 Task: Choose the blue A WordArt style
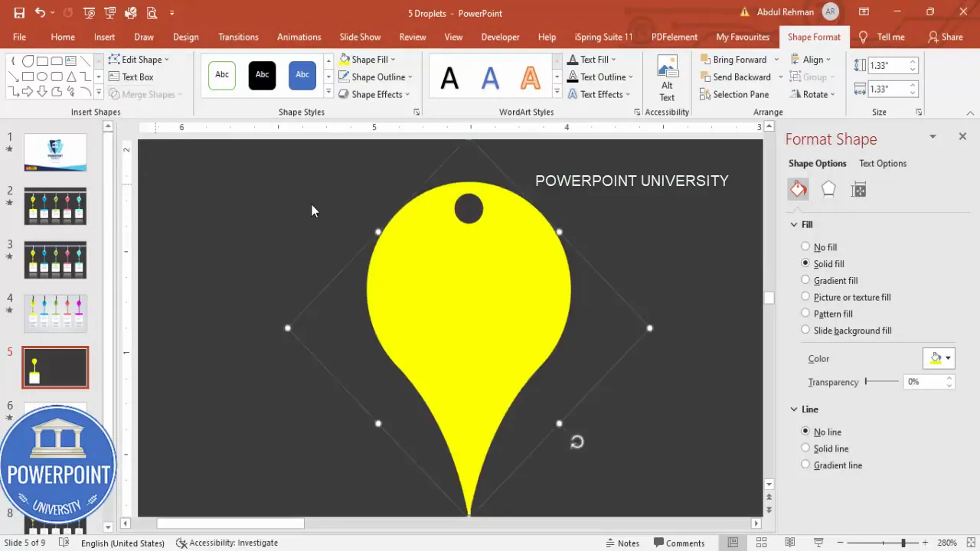(490, 77)
